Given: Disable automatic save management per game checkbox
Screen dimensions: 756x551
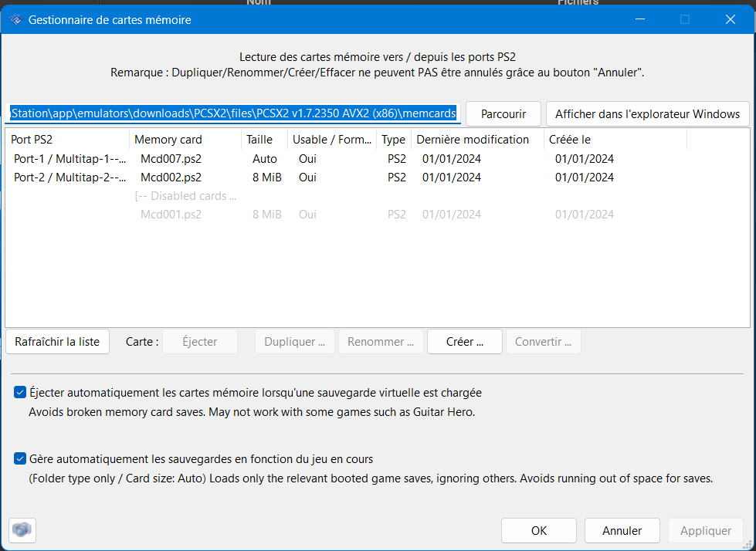Looking at the screenshot, I should [x=20, y=459].
